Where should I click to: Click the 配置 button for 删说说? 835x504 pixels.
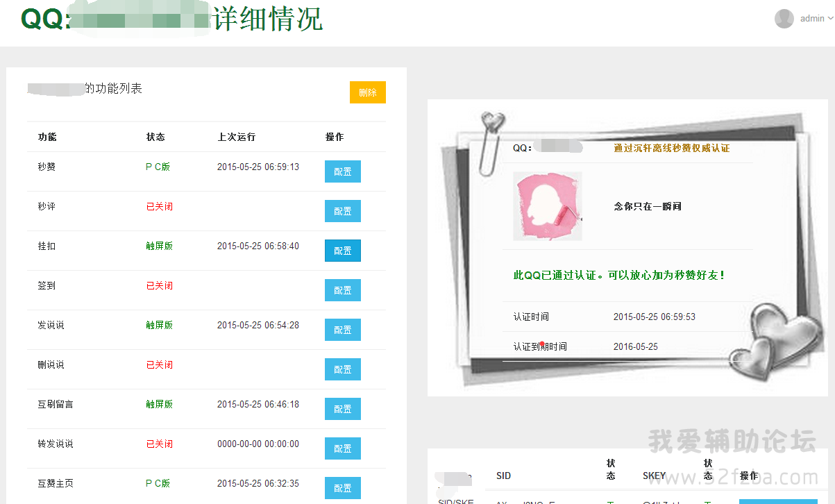pyautogui.click(x=343, y=369)
